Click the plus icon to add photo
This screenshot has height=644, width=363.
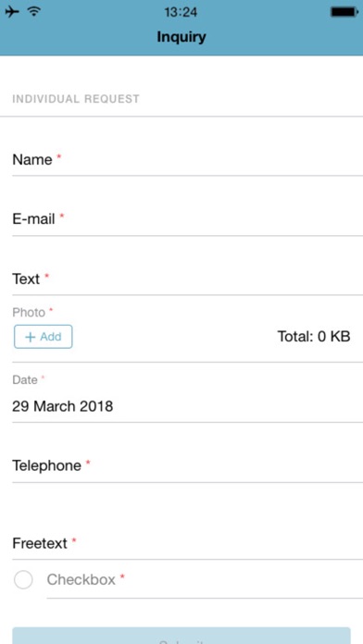[x=31, y=337]
